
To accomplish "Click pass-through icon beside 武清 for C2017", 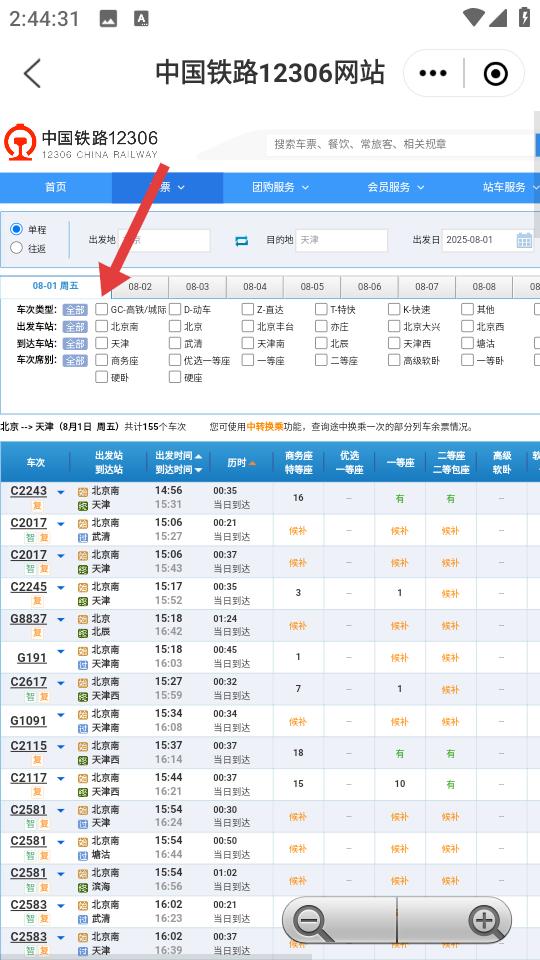I will (x=83, y=537).
